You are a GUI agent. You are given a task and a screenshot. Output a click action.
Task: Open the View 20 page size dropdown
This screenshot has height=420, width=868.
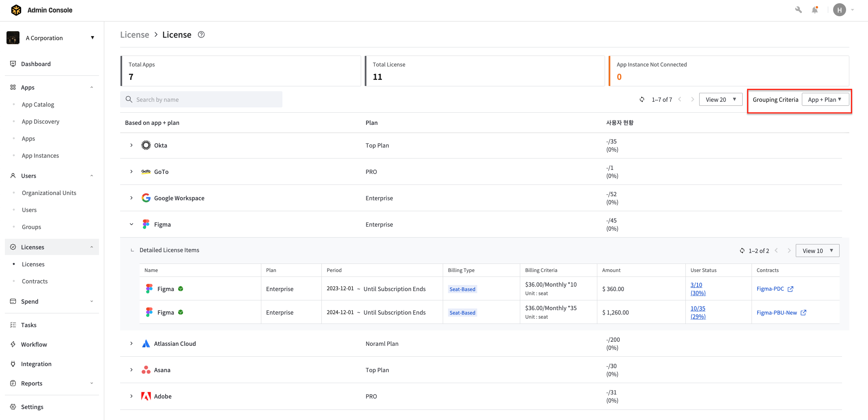[720, 100]
